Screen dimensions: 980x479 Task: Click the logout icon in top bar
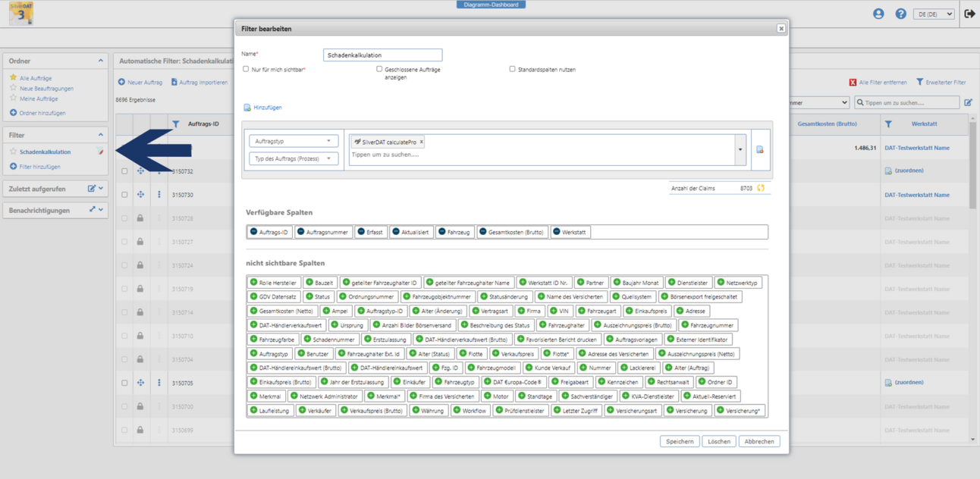969,14
